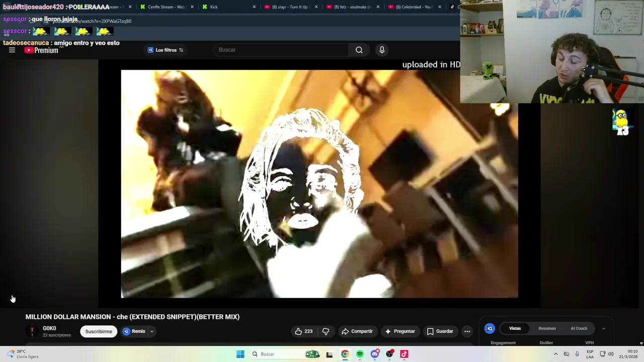Click the tray microphone icon
The height and width of the screenshot is (362, 644).
tap(577, 354)
